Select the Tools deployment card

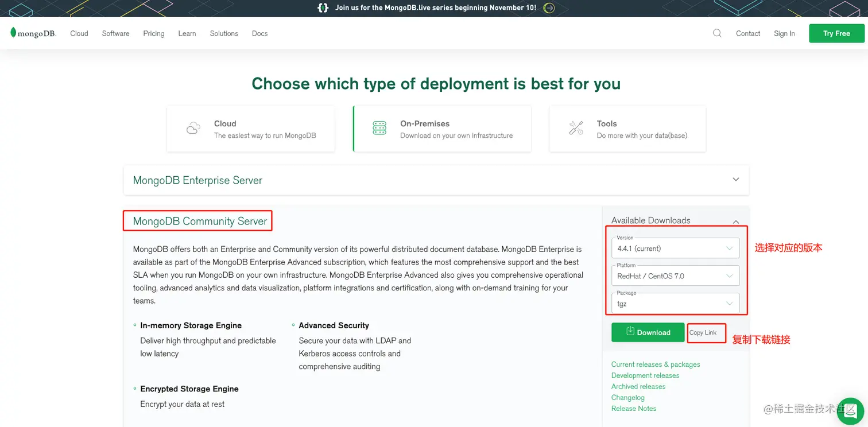tap(627, 129)
